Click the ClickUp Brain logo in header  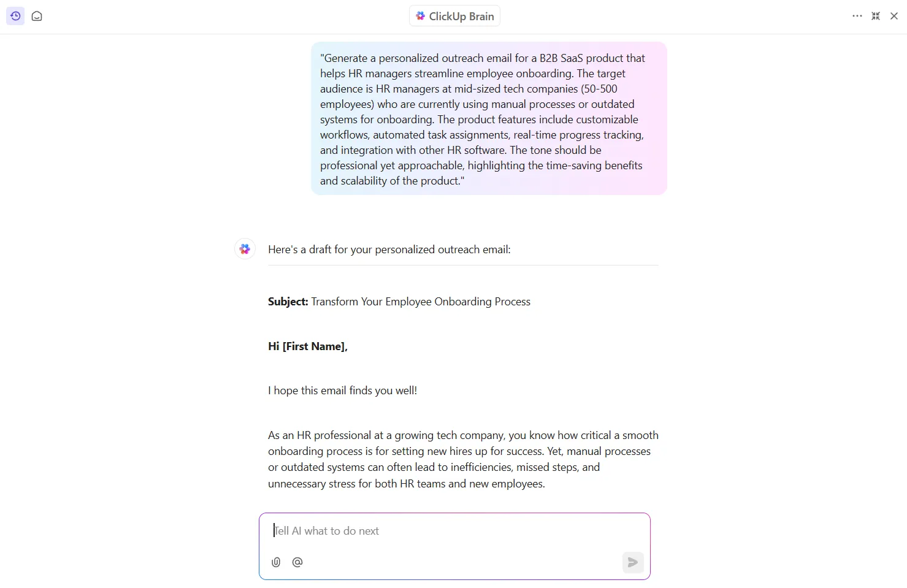point(420,16)
